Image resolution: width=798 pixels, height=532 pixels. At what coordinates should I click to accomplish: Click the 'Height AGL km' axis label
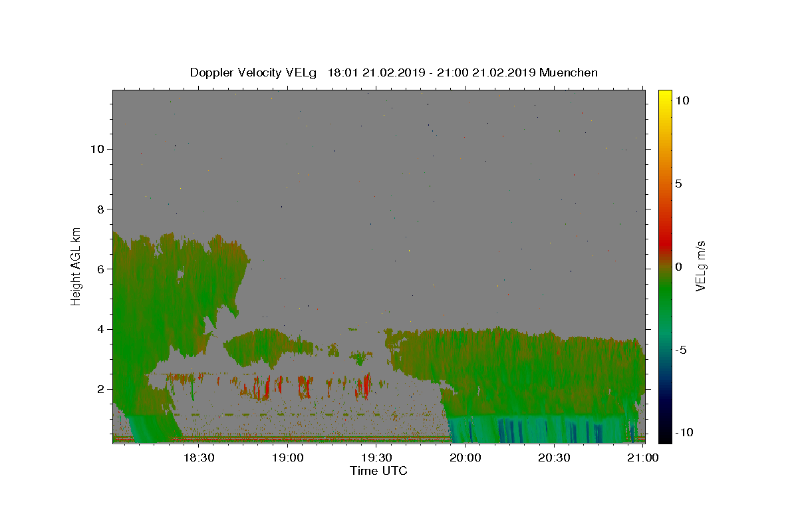(x=76, y=266)
